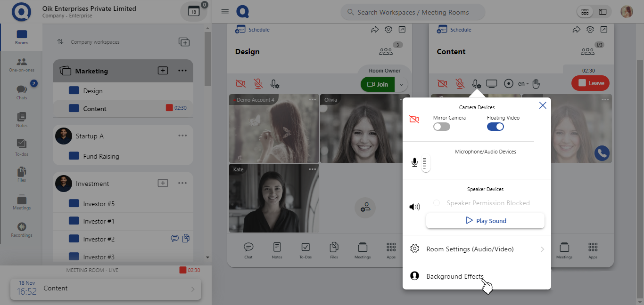Click the add participant icon in Design room
This screenshot has height=305, width=644.
pyautogui.click(x=365, y=207)
